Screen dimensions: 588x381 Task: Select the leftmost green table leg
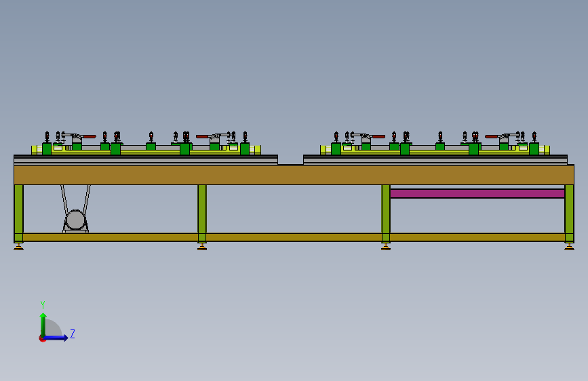19,213
